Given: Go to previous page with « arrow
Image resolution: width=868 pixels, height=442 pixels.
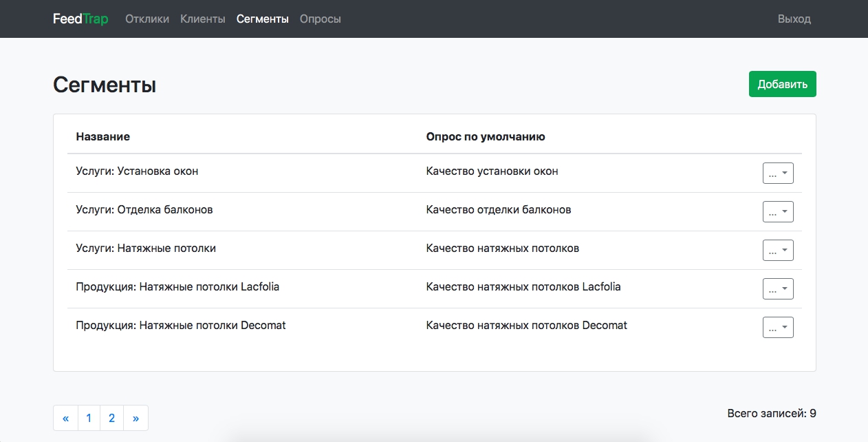Looking at the screenshot, I should 65,418.
